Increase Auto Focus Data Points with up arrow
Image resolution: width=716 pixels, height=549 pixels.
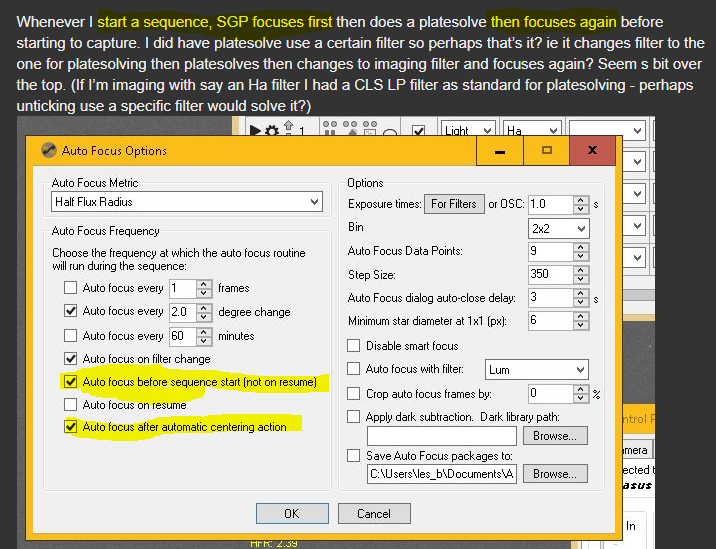[581, 246]
